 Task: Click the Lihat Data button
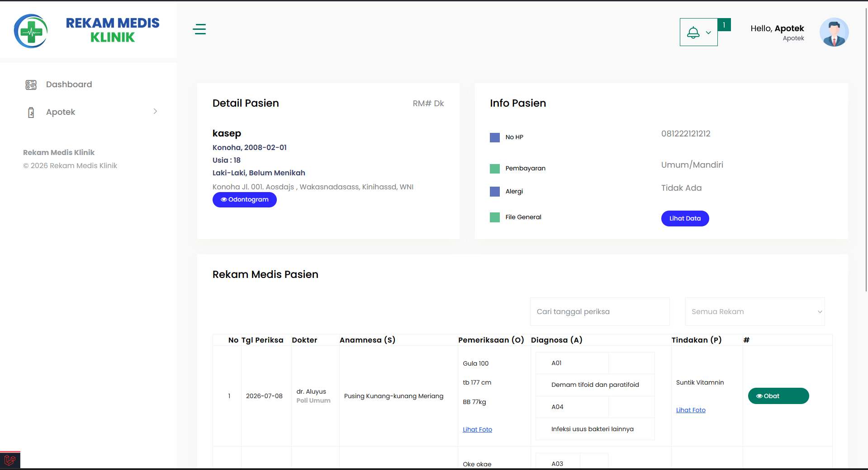click(685, 218)
